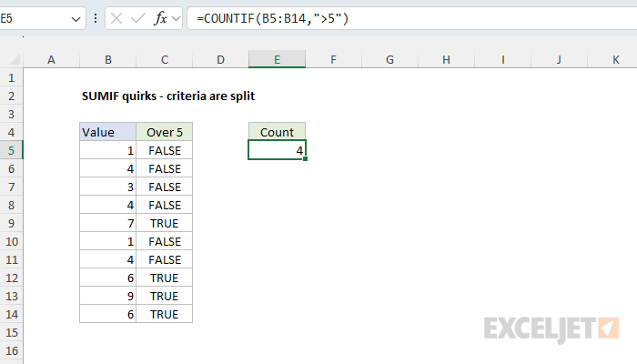The height and width of the screenshot is (364, 637).
Task: Select row 1 header
Action: coord(11,77)
